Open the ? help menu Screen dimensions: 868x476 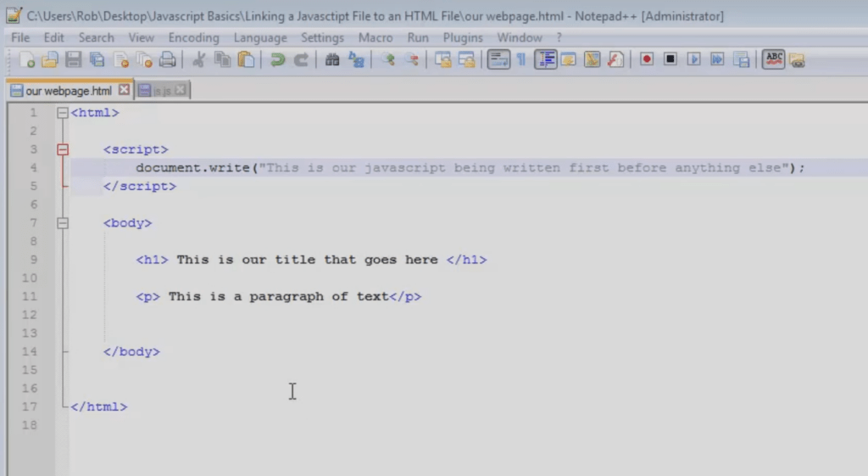point(559,37)
